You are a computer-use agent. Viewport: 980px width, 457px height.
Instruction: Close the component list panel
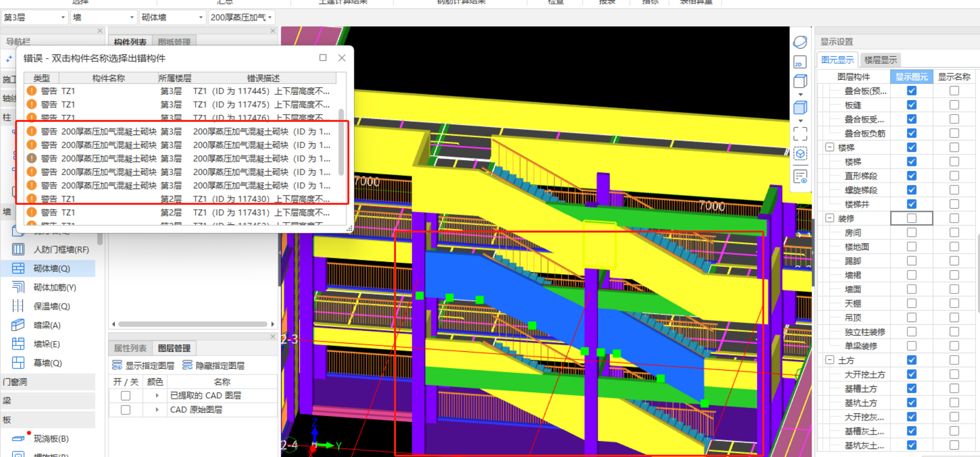[273, 30]
